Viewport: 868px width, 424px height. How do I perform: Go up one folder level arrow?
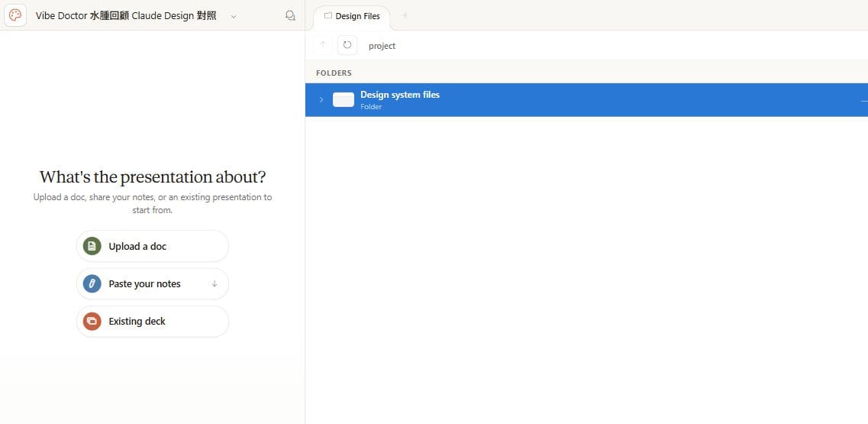pyautogui.click(x=323, y=45)
